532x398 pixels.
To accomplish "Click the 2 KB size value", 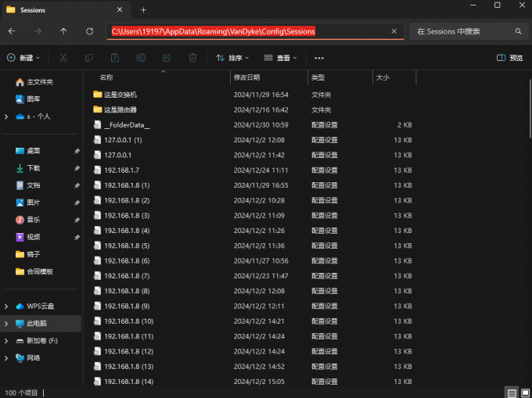I will point(404,125).
